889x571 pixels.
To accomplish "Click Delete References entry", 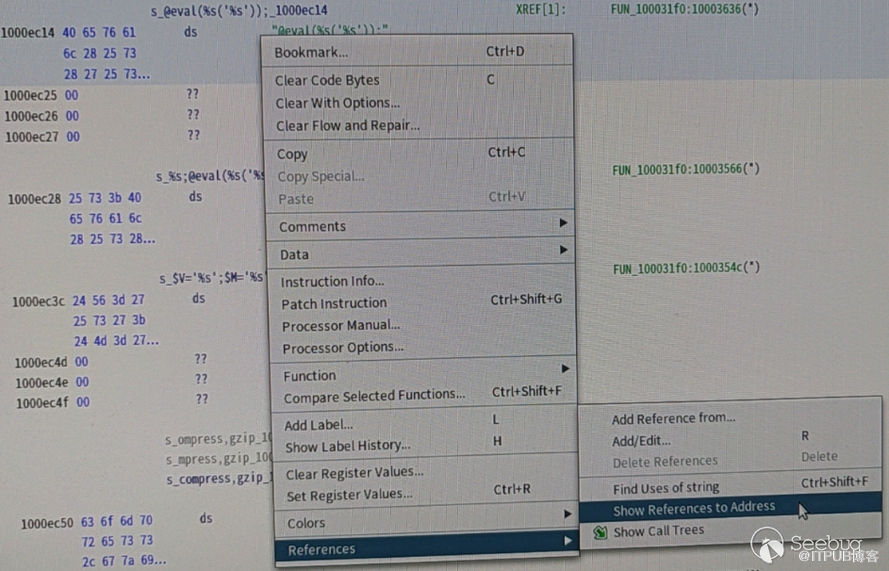I will pyautogui.click(x=665, y=462).
